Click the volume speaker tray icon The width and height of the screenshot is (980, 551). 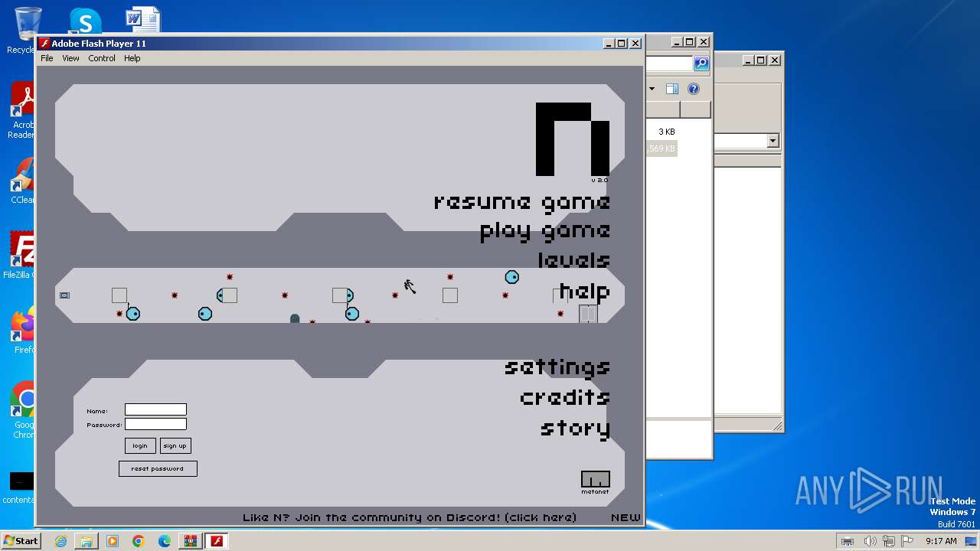tap(870, 541)
